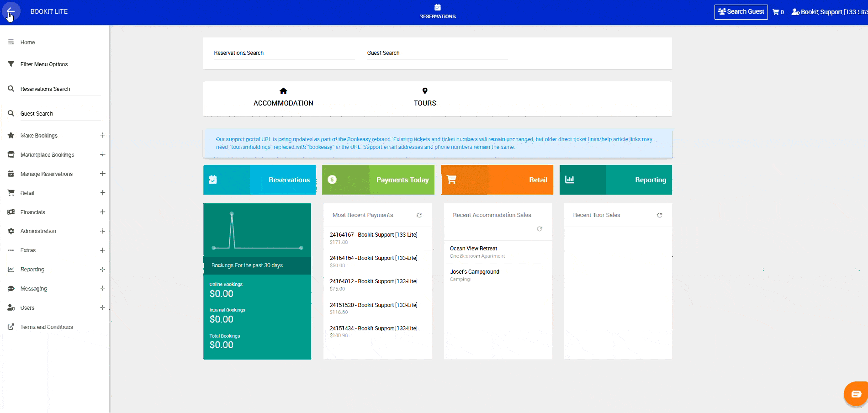The height and width of the screenshot is (413, 868).
Task: Expand the Administration submenu
Action: pos(102,231)
